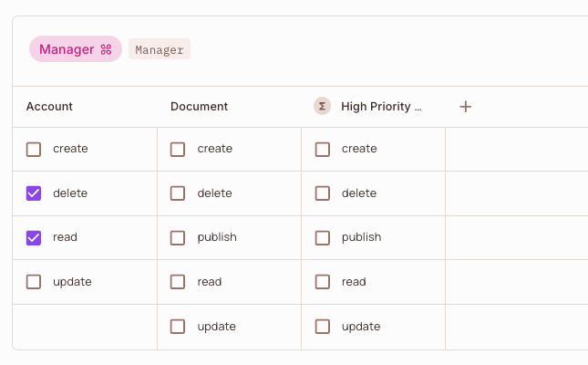
Task: Toggle Document publish permission on
Action: pyautogui.click(x=178, y=238)
